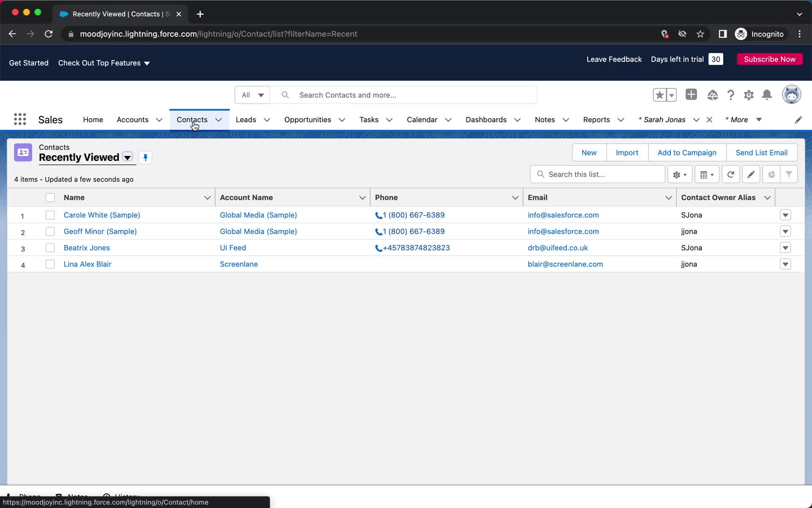The width and height of the screenshot is (812, 508).
Task: Open row actions for Carole White
Action: click(785, 215)
